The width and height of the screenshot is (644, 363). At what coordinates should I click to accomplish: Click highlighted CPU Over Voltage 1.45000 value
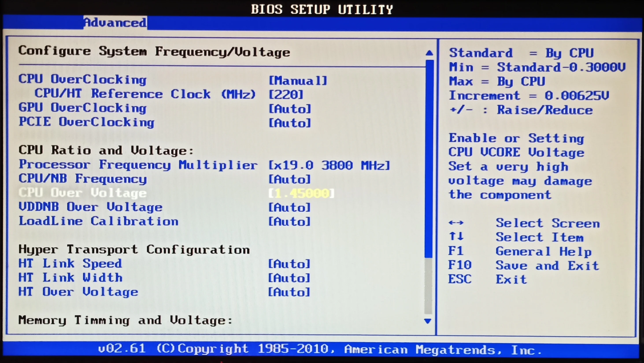(302, 193)
